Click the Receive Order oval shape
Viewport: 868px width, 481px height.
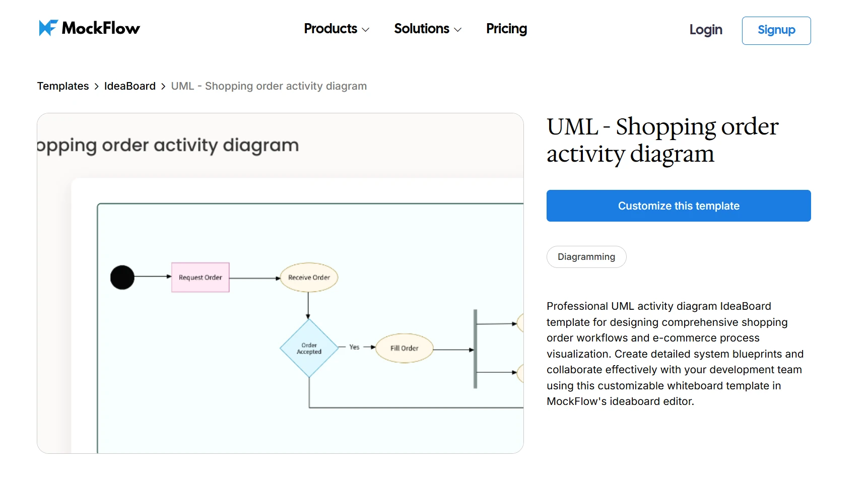(308, 277)
